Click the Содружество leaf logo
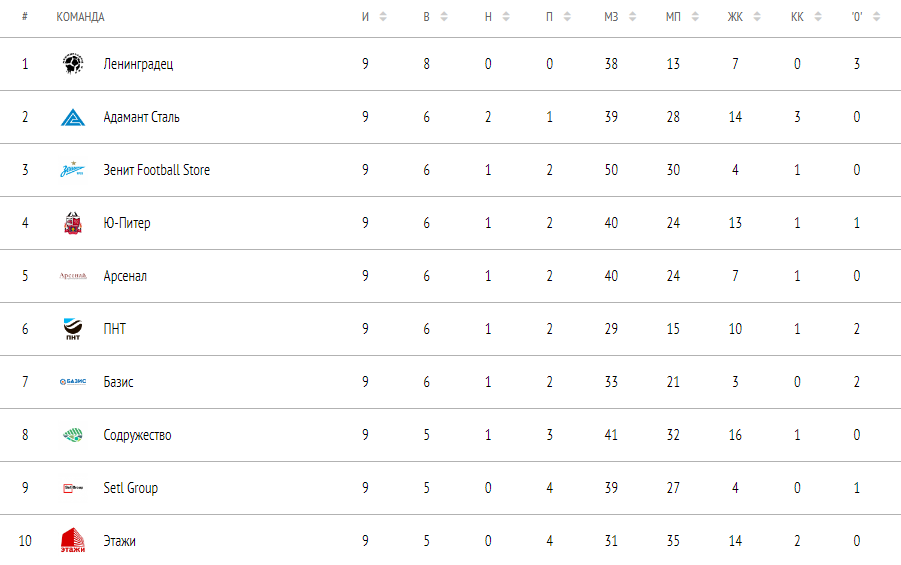 tap(73, 435)
